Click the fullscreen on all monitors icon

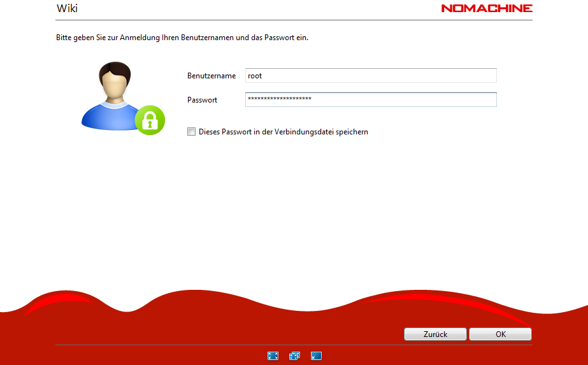[294, 356]
